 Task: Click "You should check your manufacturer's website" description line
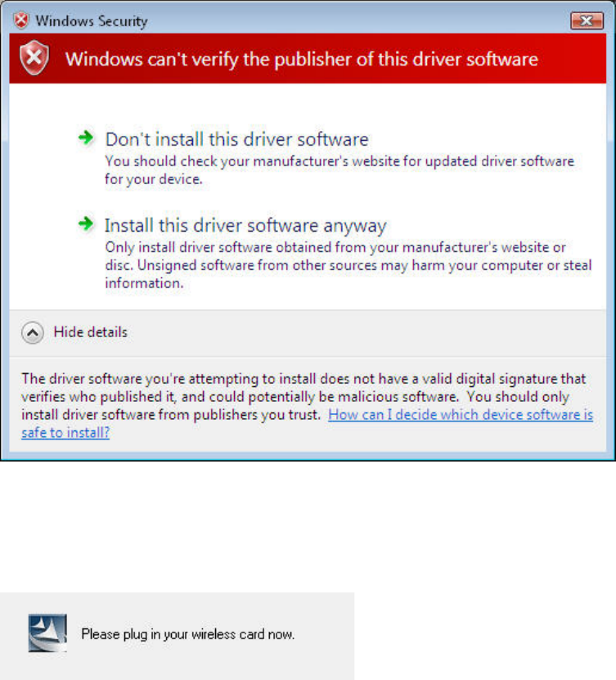pos(339,161)
